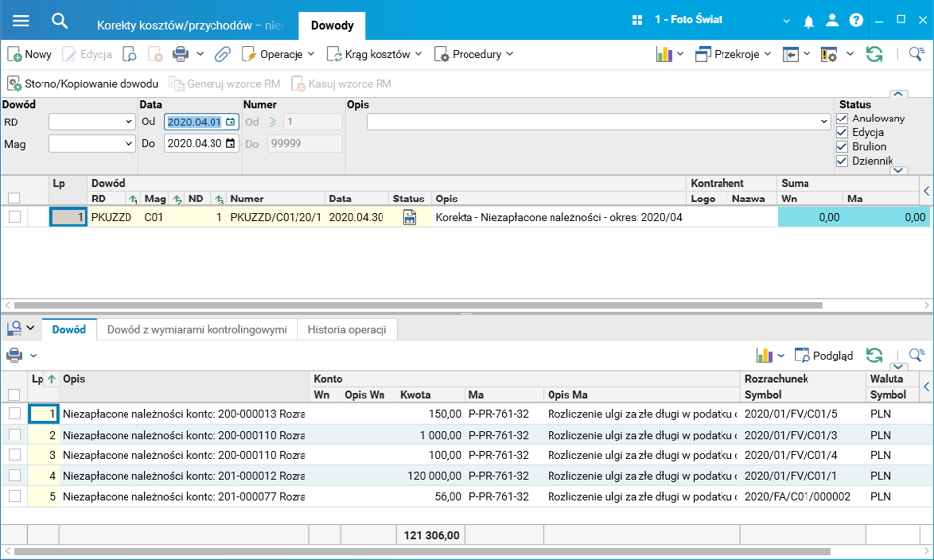The width and height of the screenshot is (934, 560).
Task: Switch to Historia operacji tab
Action: (x=347, y=330)
